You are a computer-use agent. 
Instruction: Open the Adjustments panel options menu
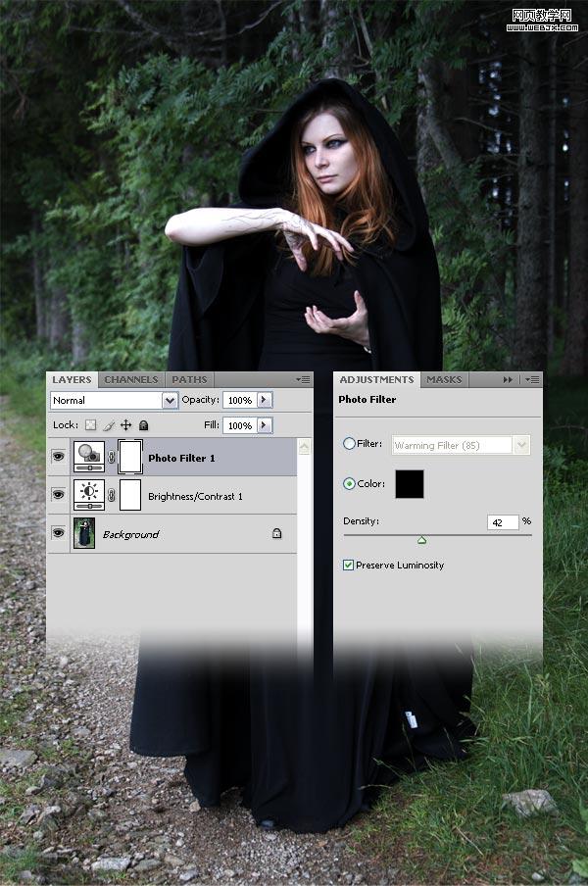click(532, 379)
